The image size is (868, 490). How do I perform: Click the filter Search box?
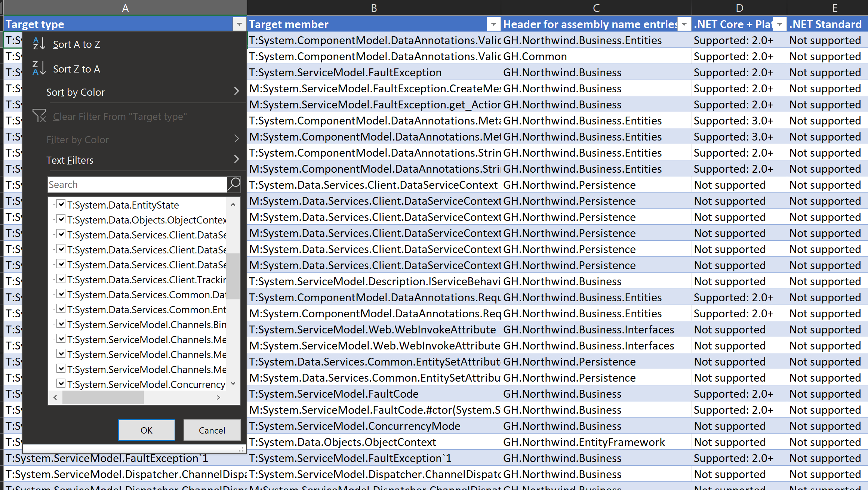137,185
